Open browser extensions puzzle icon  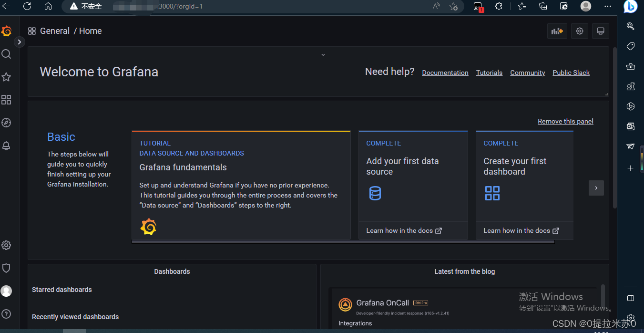[499, 6]
